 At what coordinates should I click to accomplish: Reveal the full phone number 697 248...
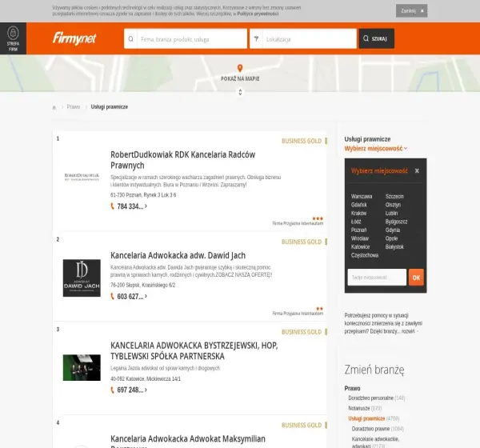pyautogui.click(x=132, y=390)
